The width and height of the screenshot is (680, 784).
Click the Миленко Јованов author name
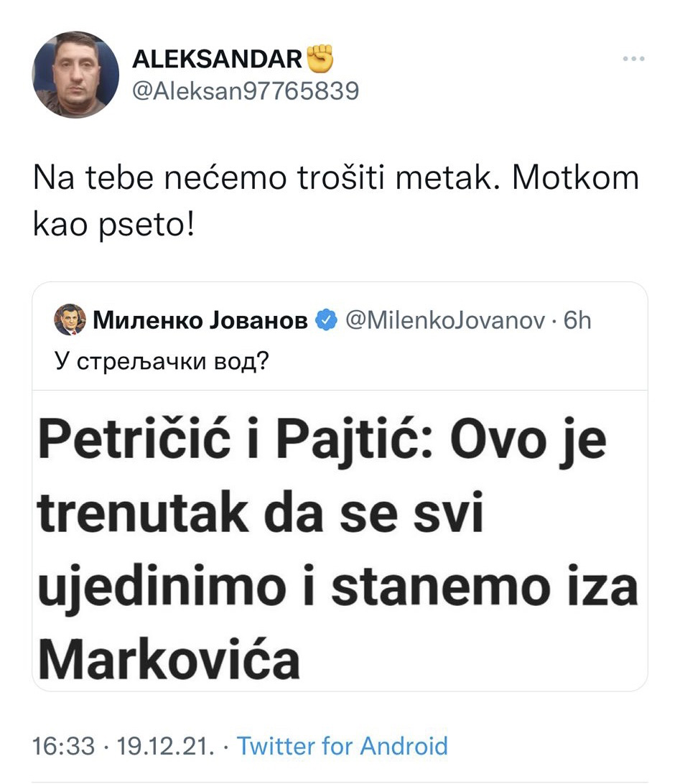[200, 320]
